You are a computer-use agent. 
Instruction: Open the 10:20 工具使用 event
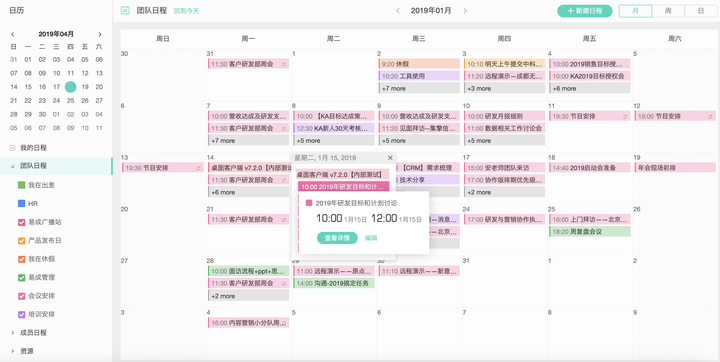[x=419, y=76]
